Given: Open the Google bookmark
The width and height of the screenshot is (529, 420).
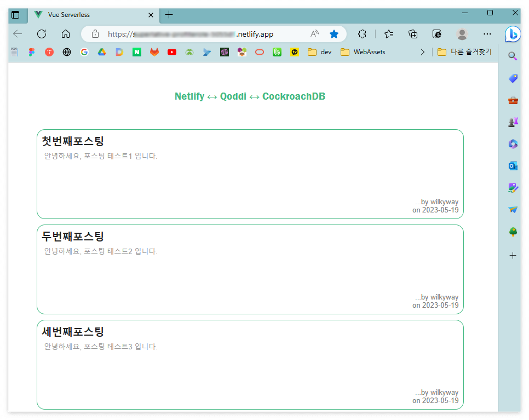Looking at the screenshot, I should click(84, 52).
